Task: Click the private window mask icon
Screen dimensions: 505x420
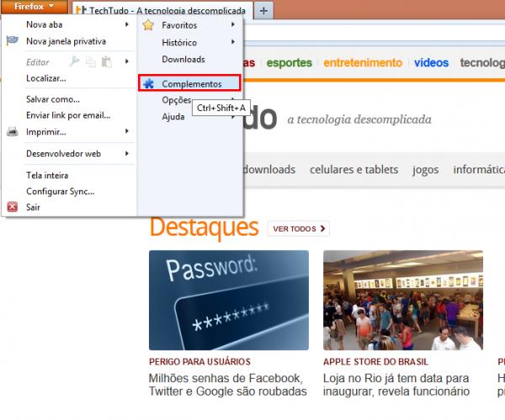Action: pos(13,41)
